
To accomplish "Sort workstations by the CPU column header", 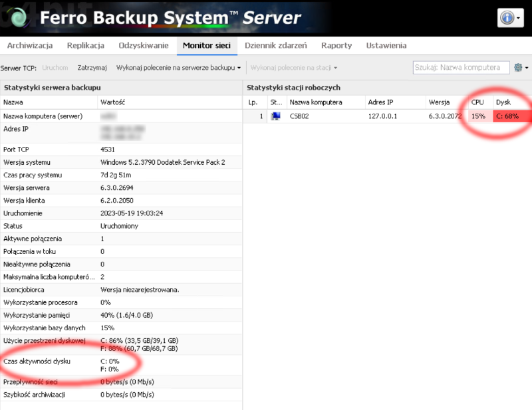I will point(477,102).
